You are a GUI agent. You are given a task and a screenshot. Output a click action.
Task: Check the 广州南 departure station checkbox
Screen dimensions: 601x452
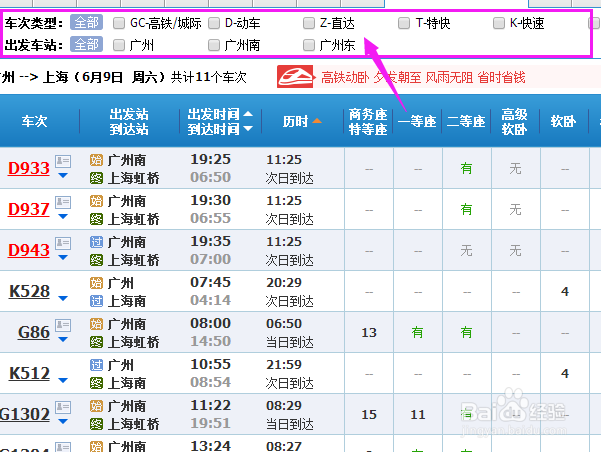(214, 45)
